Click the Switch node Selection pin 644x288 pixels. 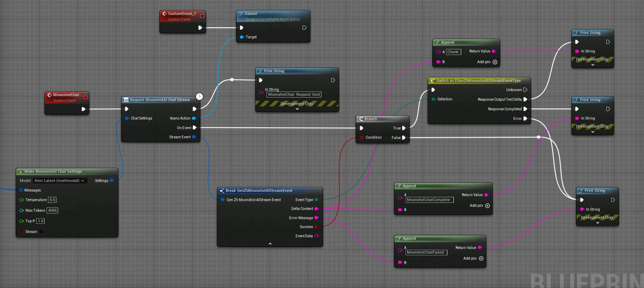tap(433, 99)
